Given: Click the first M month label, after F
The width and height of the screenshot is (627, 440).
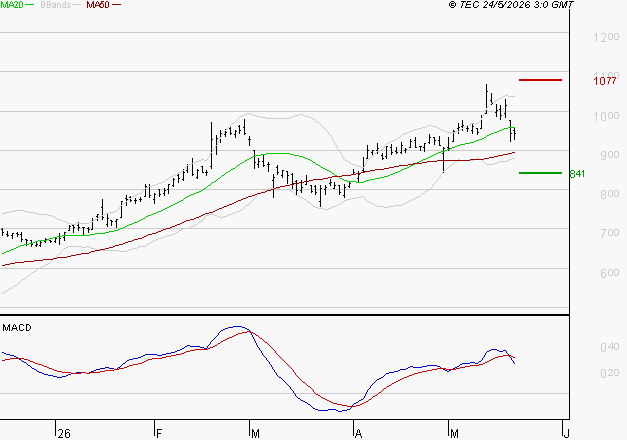Looking at the screenshot, I should [x=255, y=434].
